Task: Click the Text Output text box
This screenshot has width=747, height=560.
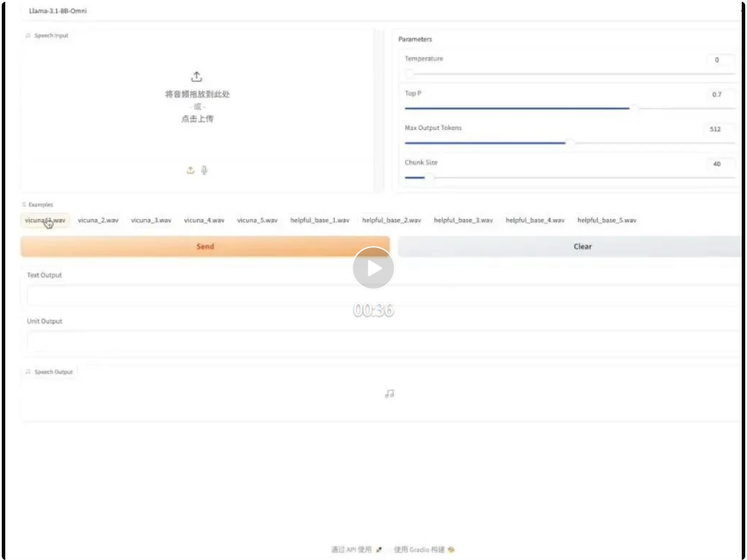Action: (x=378, y=295)
